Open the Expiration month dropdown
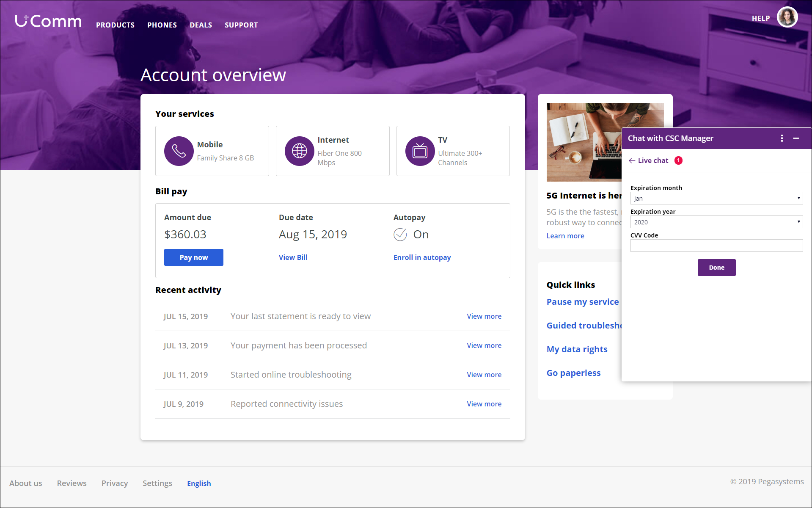Image resolution: width=812 pixels, height=508 pixels. [716, 198]
